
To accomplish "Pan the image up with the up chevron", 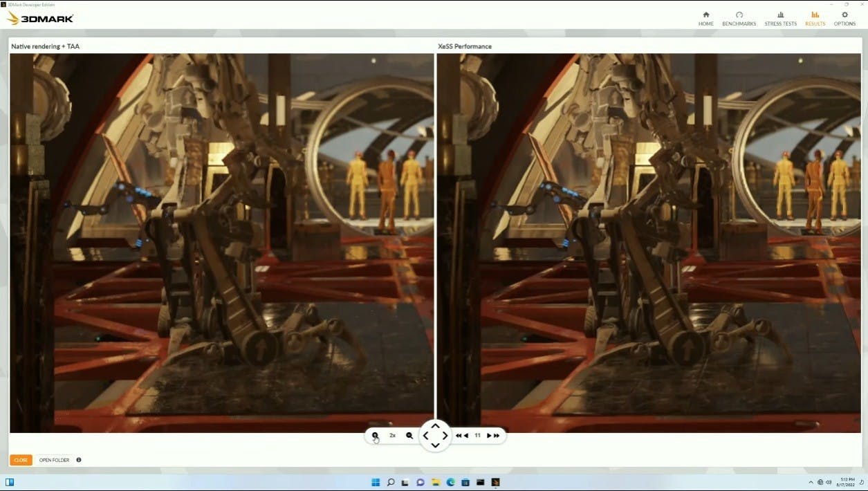I will click(x=435, y=426).
